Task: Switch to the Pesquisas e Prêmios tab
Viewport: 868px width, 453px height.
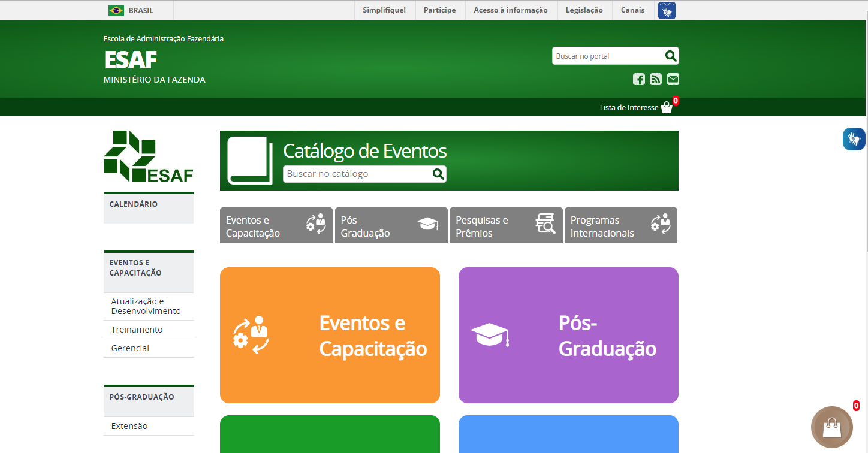Action: pos(505,226)
